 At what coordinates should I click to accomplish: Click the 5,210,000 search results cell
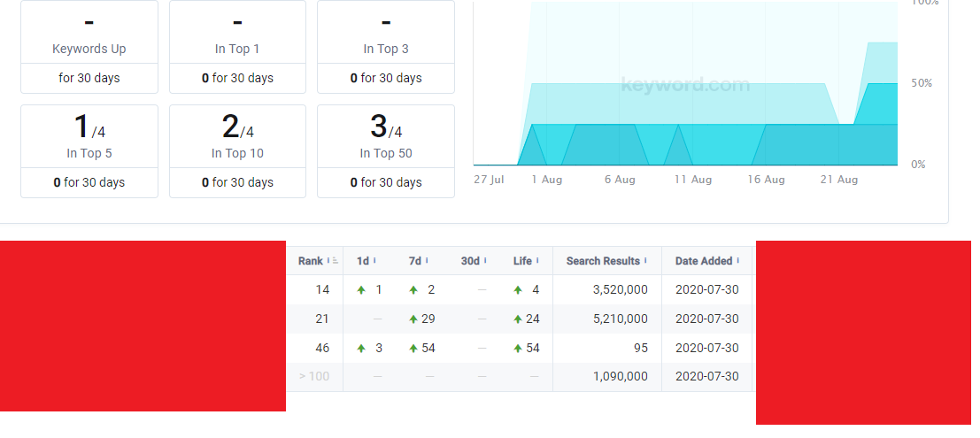(617, 319)
